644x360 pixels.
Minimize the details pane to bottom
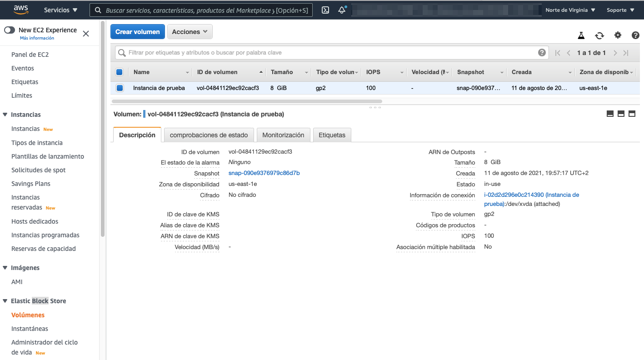pyautogui.click(x=610, y=114)
